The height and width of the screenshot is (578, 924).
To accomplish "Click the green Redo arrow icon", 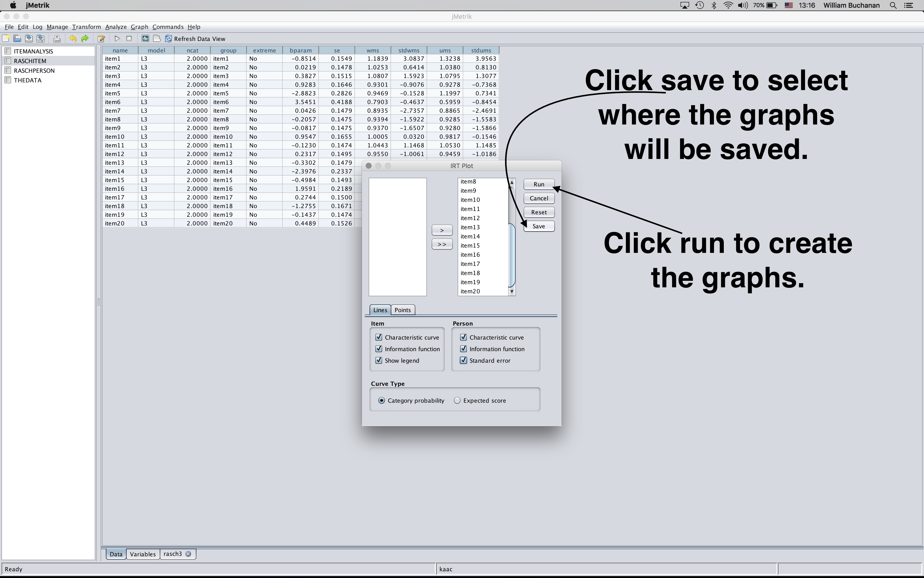I will click(x=85, y=39).
